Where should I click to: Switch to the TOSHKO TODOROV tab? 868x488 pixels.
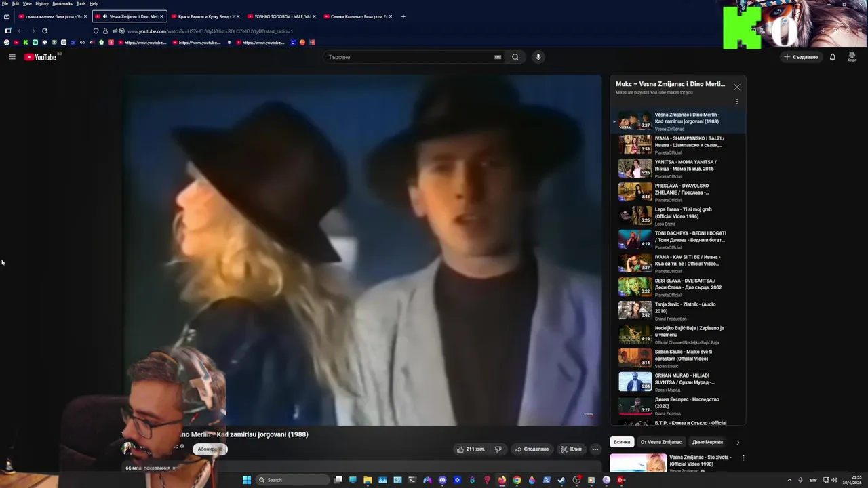click(281, 16)
